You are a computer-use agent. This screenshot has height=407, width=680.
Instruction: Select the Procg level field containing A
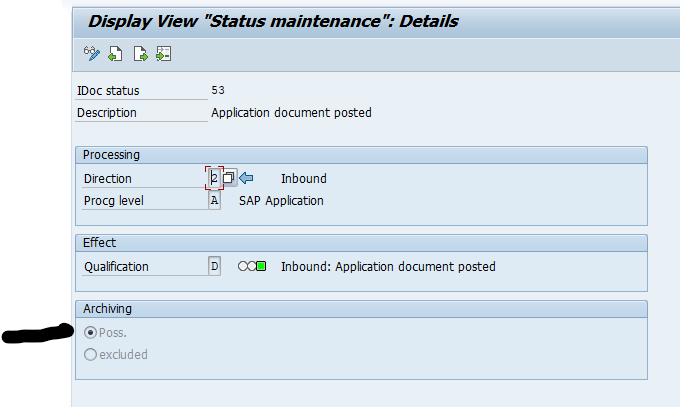(x=214, y=200)
